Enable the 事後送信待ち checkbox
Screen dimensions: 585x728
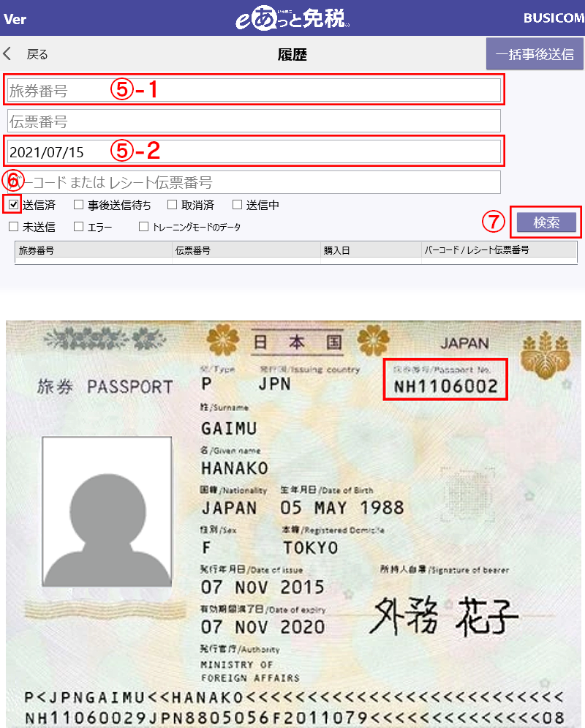(x=78, y=204)
